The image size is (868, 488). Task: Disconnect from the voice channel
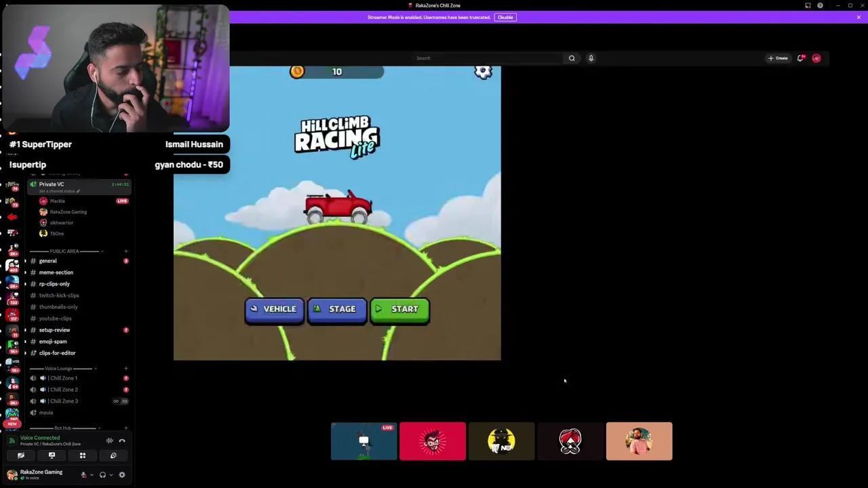click(122, 441)
